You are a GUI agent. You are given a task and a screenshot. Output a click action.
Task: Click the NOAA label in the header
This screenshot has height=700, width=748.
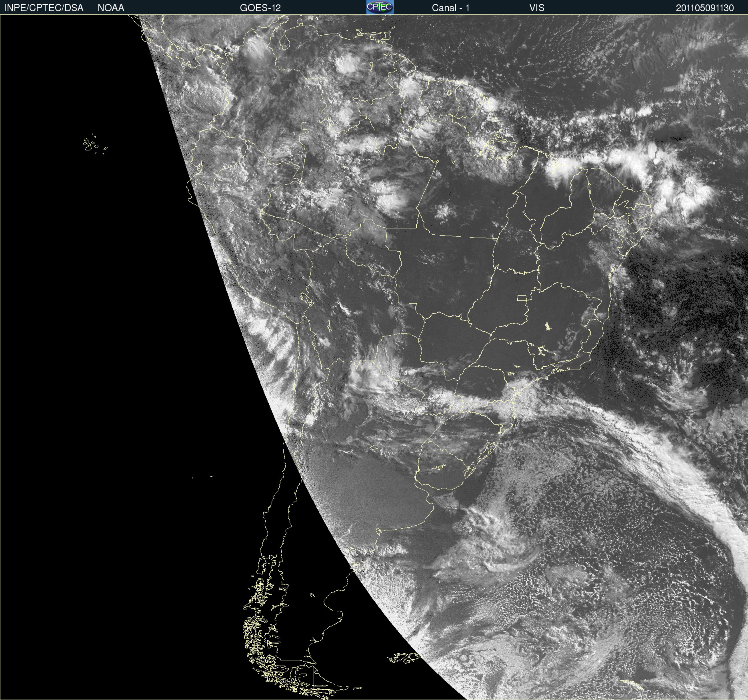pyautogui.click(x=111, y=8)
